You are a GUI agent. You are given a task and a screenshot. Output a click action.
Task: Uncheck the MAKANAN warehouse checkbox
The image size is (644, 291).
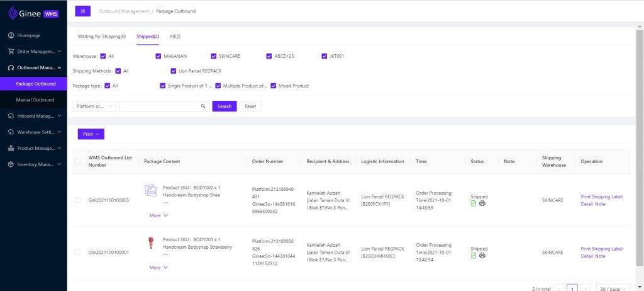[x=158, y=56]
